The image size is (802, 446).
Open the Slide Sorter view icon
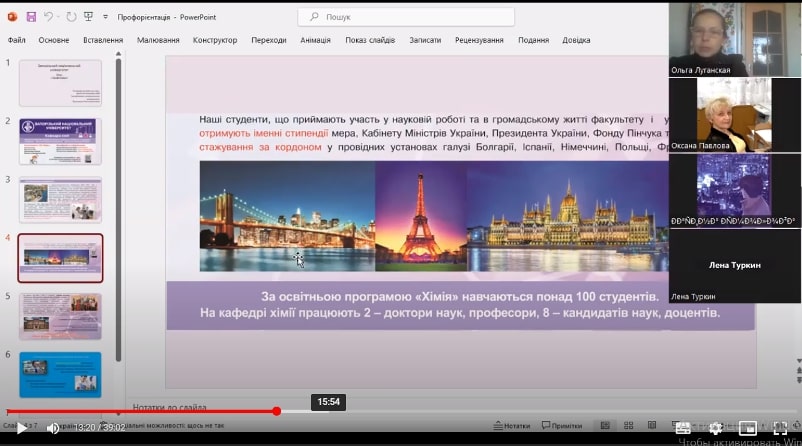(629, 426)
